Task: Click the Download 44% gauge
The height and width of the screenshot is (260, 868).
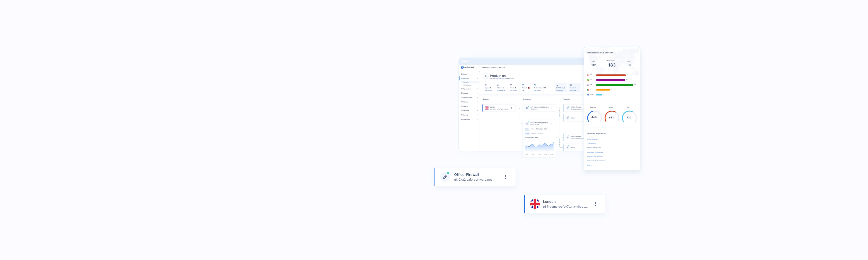Action: click(594, 117)
